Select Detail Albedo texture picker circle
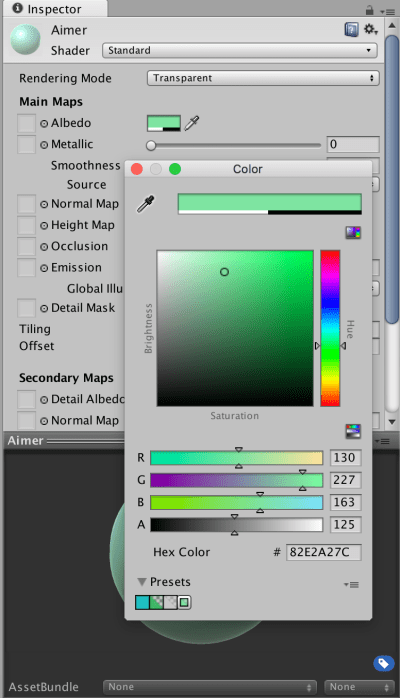The image size is (400, 698). (44, 400)
